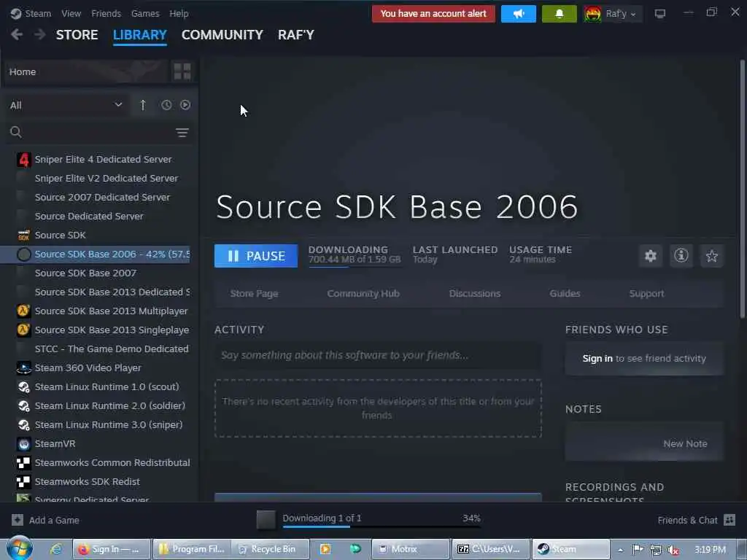Click Friends & Chat text label

[x=687, y=520]
